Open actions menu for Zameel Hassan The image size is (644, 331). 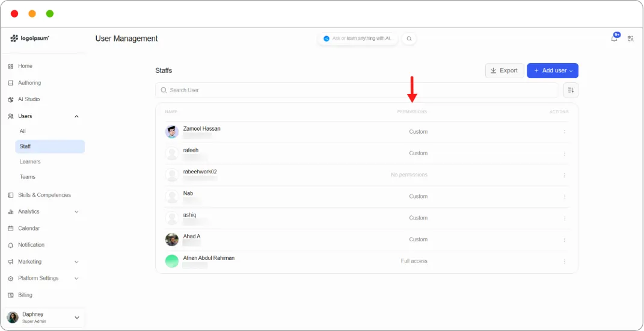coord(565,132)
